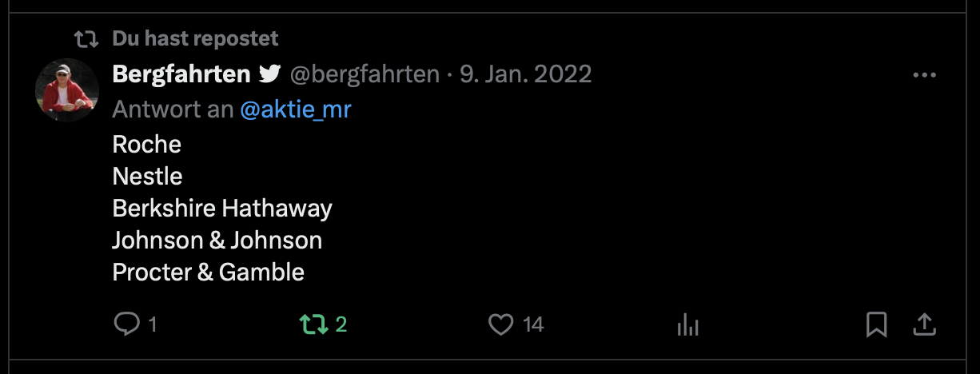Reply to the Bergfahrten tweet
Screen dimensions: 980x374
(x=127, y=324)
